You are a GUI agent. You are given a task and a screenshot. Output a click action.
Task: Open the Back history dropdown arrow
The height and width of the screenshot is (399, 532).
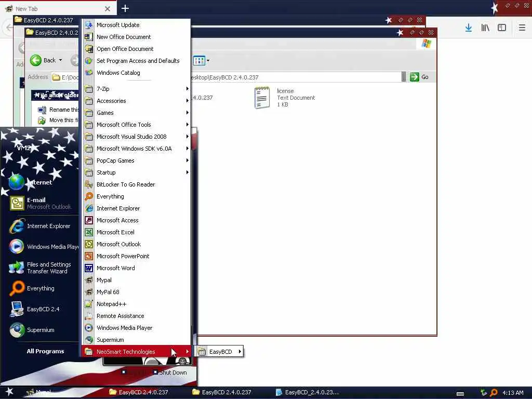click(x=61, y=60)
